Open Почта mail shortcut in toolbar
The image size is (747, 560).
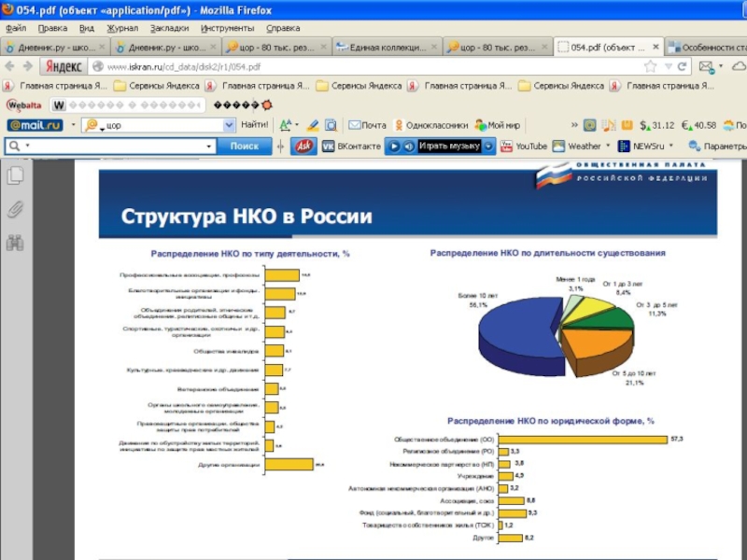tap(367, 125)
